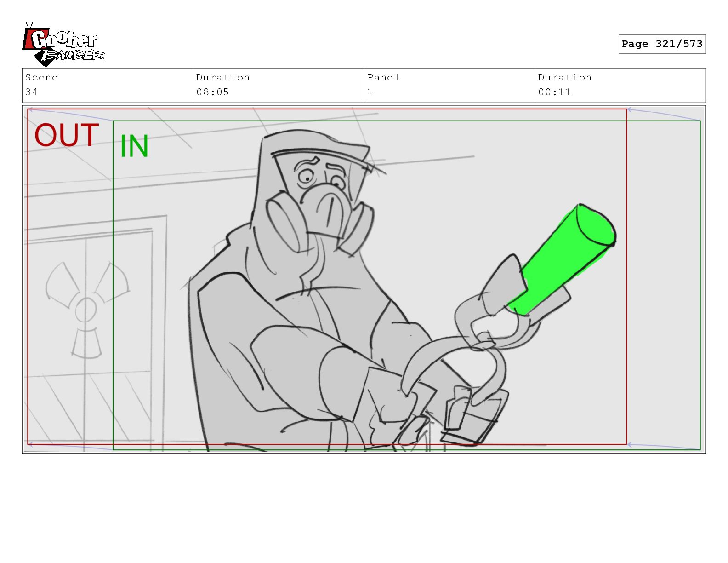Viewport: 728px width, 563px height.
Task: Click the panel Duration value 00:11
Action: [554, 92]
